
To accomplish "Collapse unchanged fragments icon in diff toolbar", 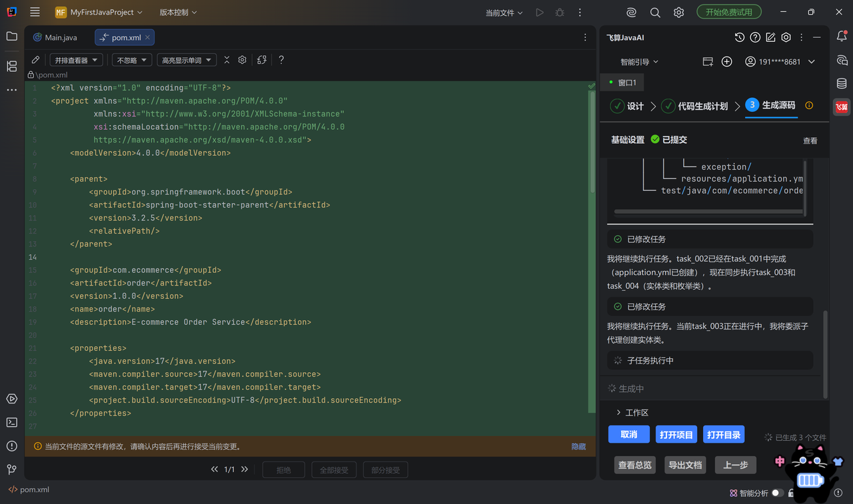I will click(227, 60).
